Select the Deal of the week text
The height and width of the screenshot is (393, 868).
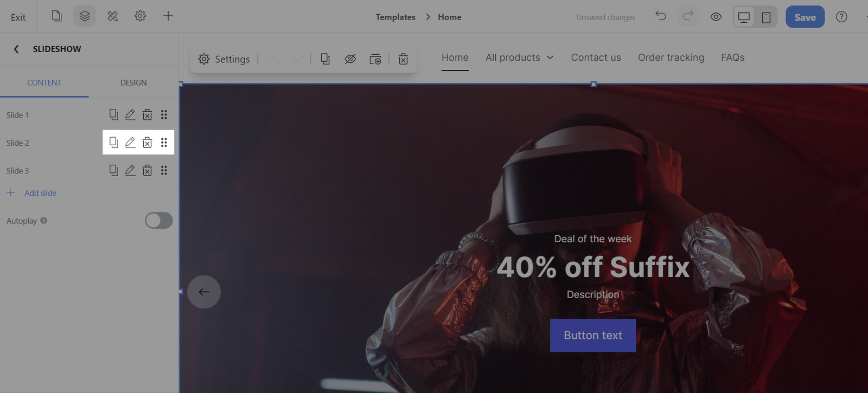pos(593,239)
